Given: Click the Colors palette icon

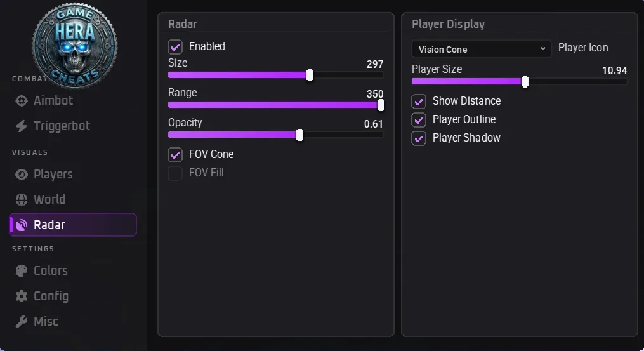Looking at the screenshot, I should [x=22, y=270].
